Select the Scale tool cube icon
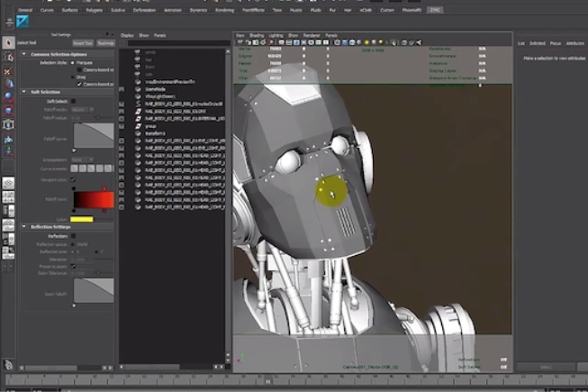This screenshot has height=392, width=588. pos(8,109)
